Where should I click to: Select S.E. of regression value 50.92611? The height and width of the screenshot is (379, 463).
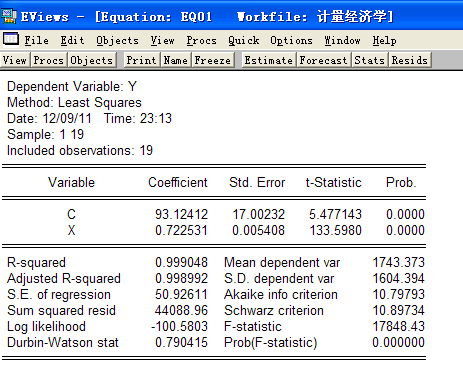181,294
